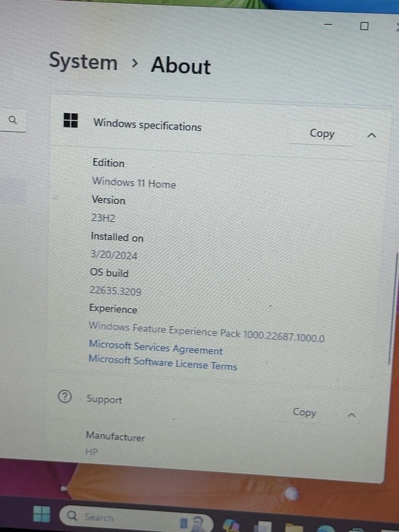Image resolution: width=399 pixels, height=532 pixels.
Task: Click the Manufacturer label
Action: point(115,436)
